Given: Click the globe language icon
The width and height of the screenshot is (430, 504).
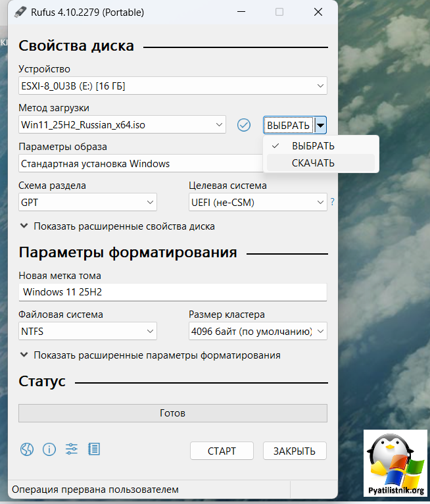Looking at the screenshot, I should (26, 450).
